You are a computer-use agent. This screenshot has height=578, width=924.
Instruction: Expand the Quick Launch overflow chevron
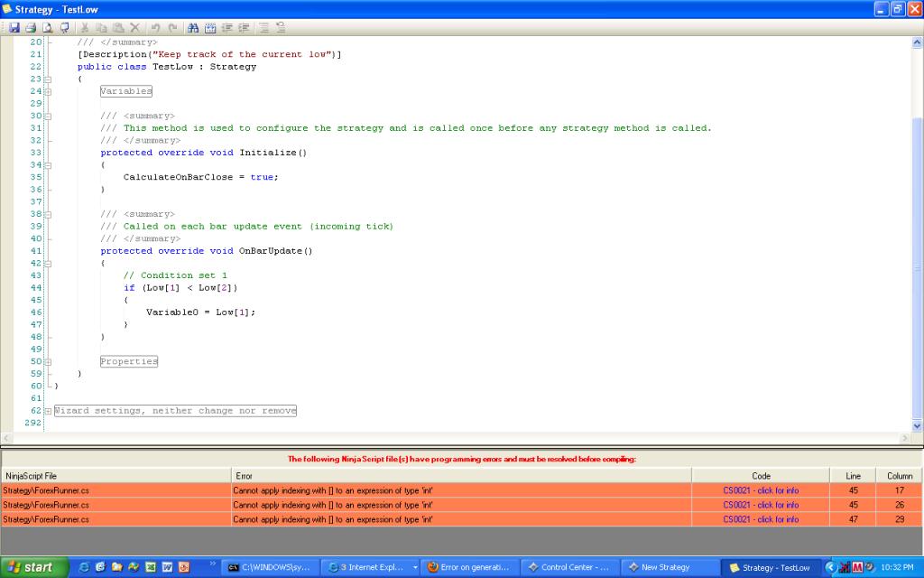(213, 564)
